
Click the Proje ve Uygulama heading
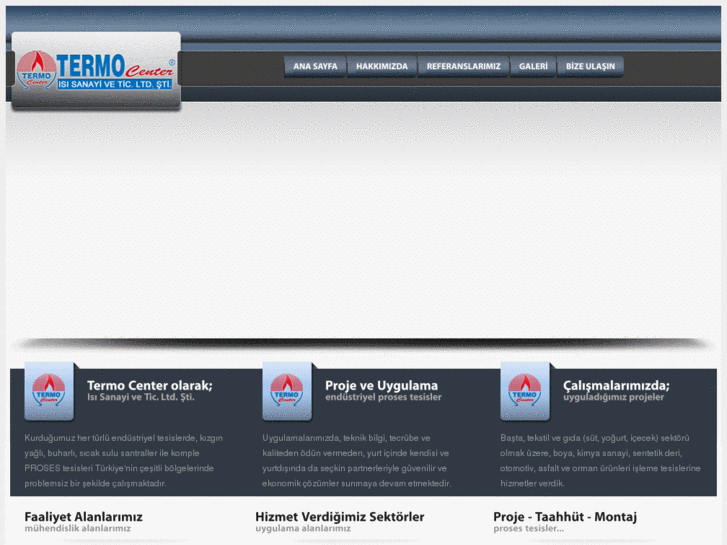pos(381,385)
